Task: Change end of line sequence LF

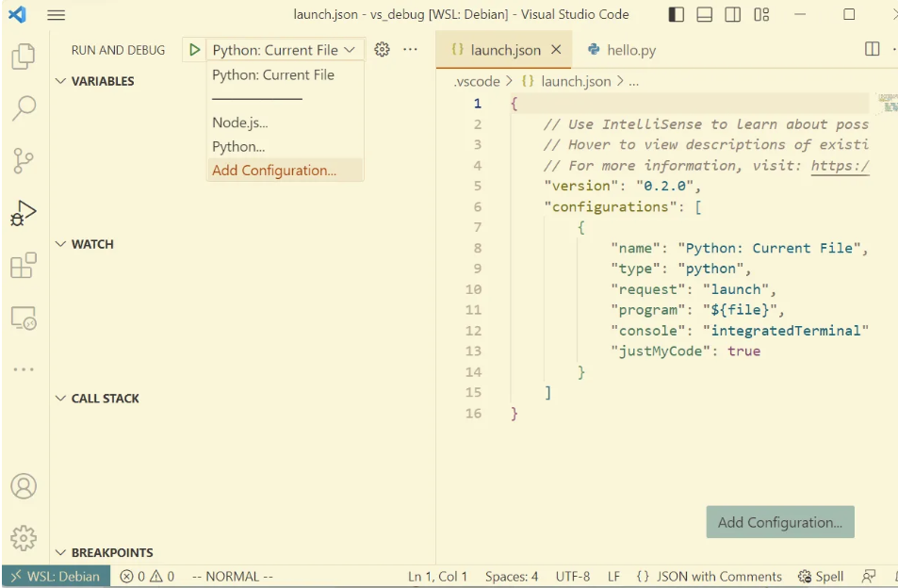Action: point(613,577)
